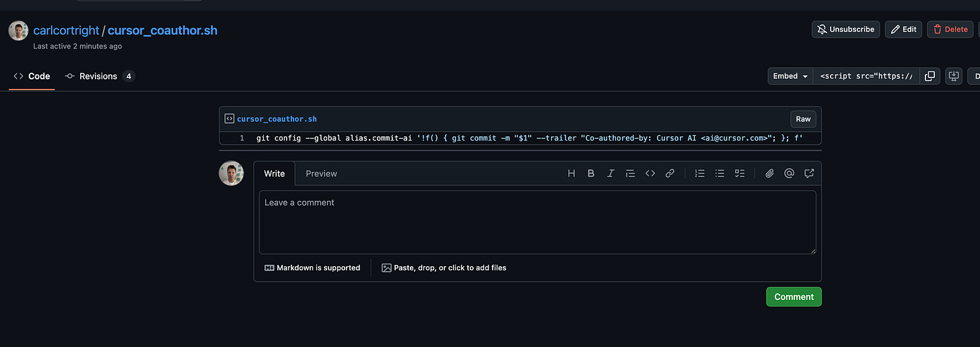This screenshot has height=347, width=980.
Task: Click the mention @ icon
Action: coord(790,173)
